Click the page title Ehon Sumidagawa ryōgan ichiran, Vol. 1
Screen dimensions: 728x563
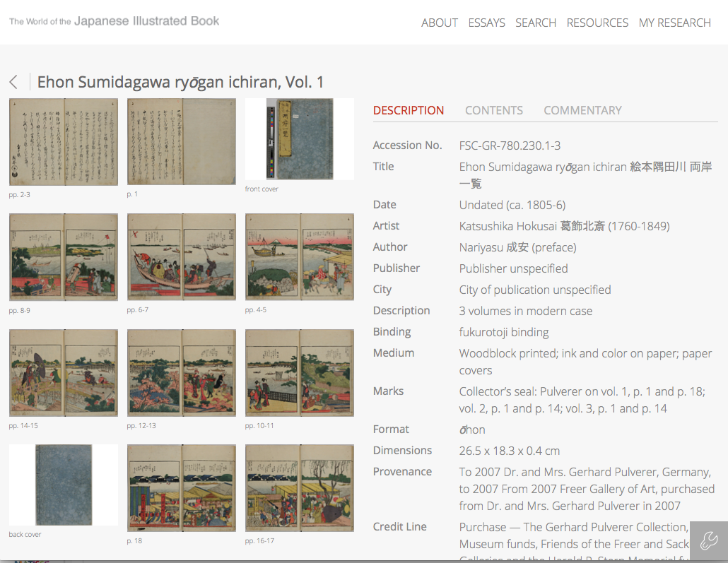[x=180, y=82]
